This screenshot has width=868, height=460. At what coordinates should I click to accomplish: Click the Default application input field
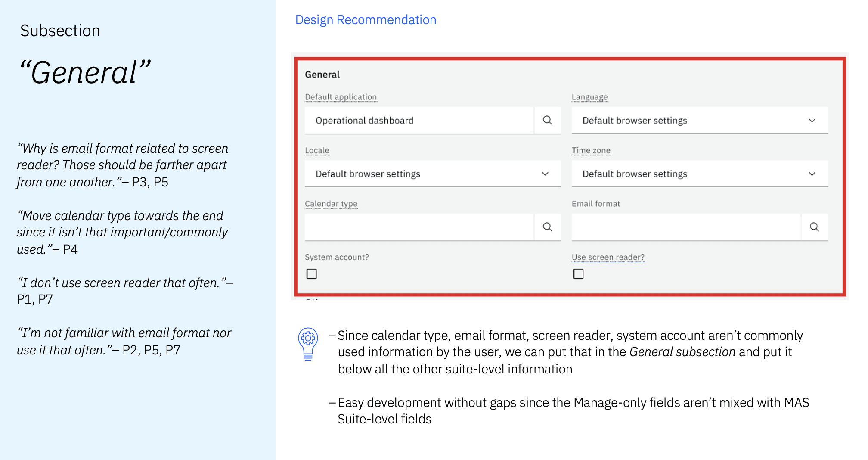[x=419, y=121]
